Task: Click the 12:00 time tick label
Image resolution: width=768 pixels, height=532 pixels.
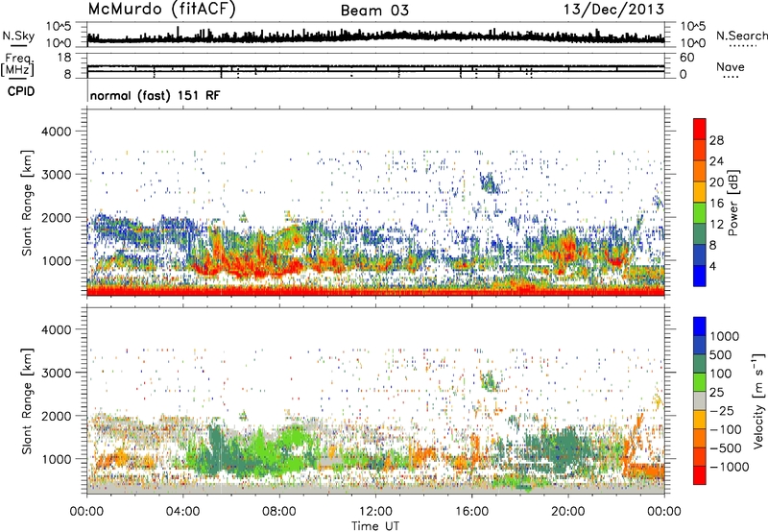Action: [375, 512]
